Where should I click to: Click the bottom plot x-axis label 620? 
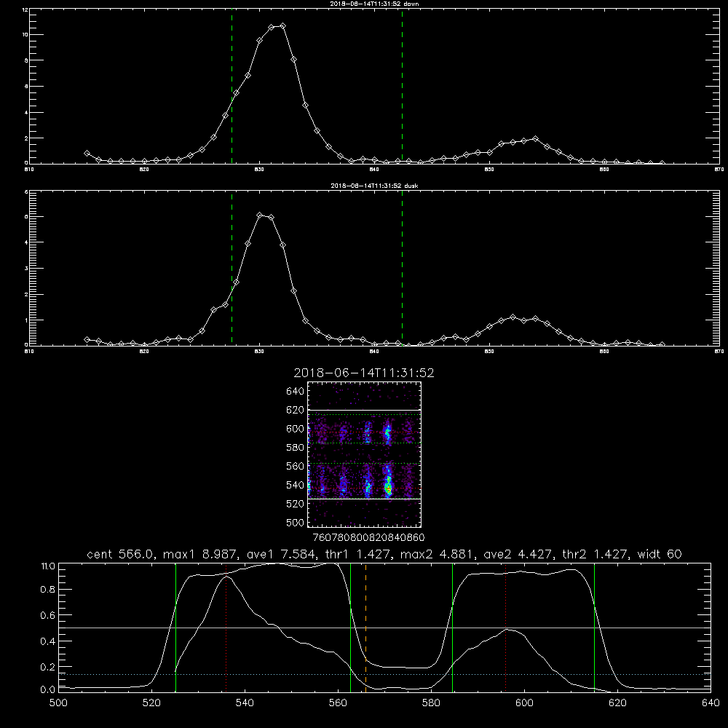617,703
